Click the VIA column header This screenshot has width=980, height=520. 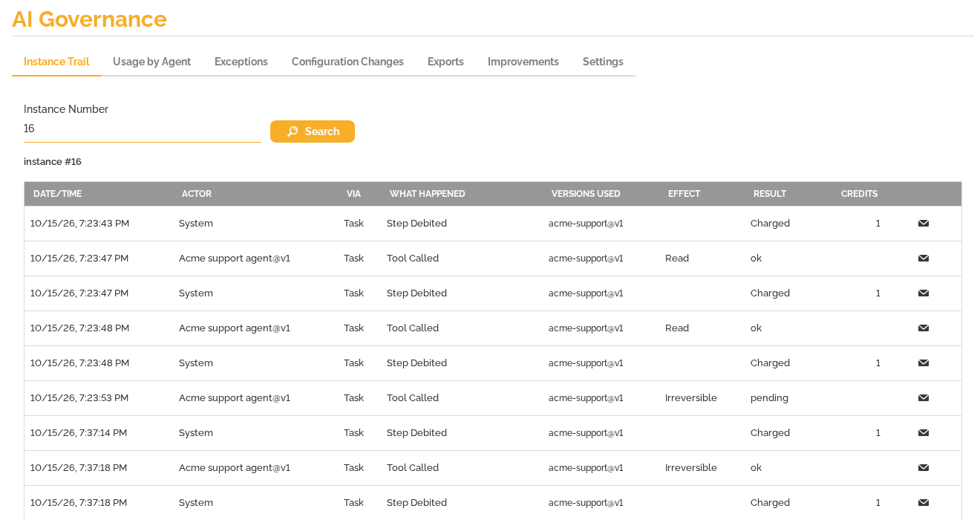pos(353,194)
